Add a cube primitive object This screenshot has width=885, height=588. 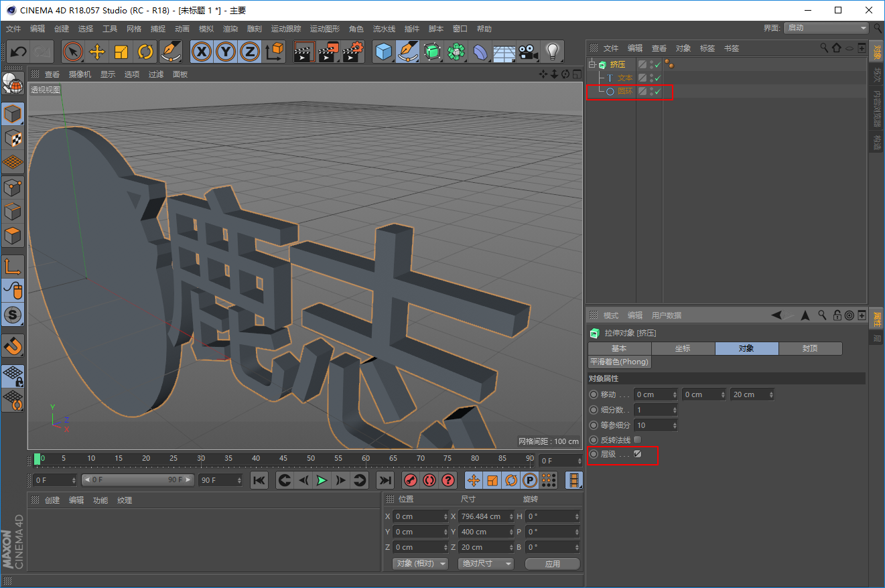[384, 52]
